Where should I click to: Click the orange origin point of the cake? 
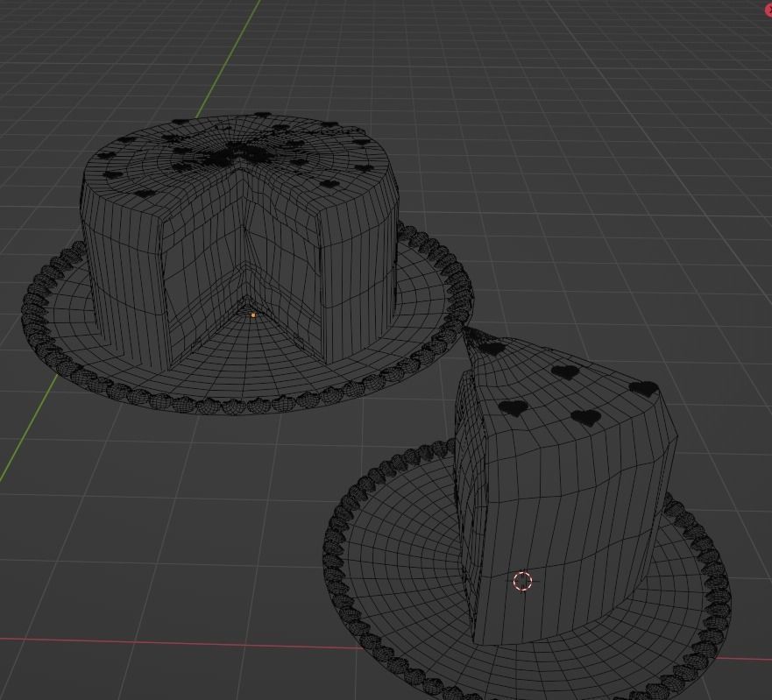point(253,315)
